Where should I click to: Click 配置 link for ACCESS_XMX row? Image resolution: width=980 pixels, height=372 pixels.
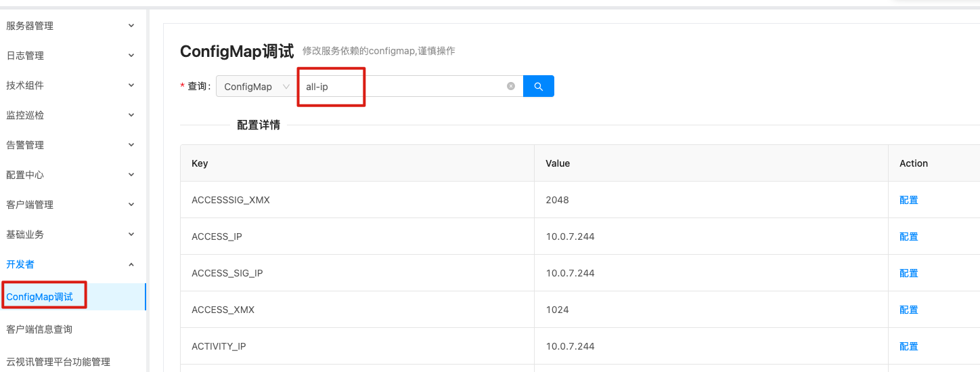[x=908, y=310]
